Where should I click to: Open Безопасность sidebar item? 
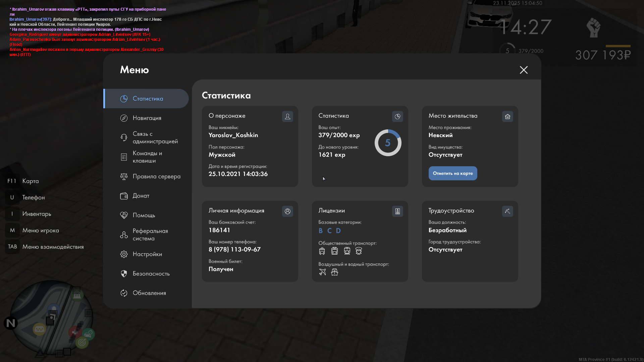pos(151,274)
